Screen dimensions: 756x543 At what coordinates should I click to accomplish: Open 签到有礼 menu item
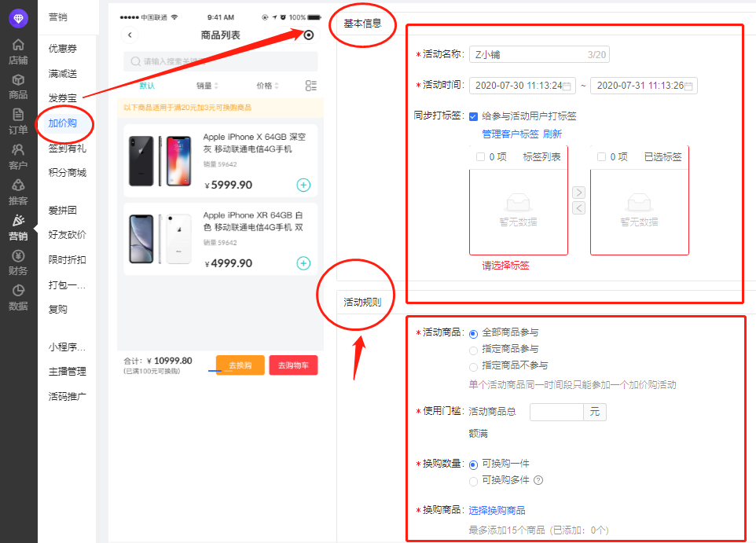click(x=68, y=148)
